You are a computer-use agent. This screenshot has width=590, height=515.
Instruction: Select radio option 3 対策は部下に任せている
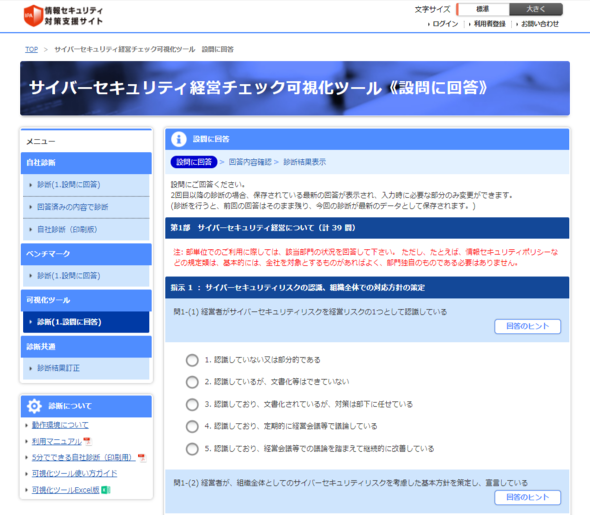pyautogui.click(x=192, y=404)
